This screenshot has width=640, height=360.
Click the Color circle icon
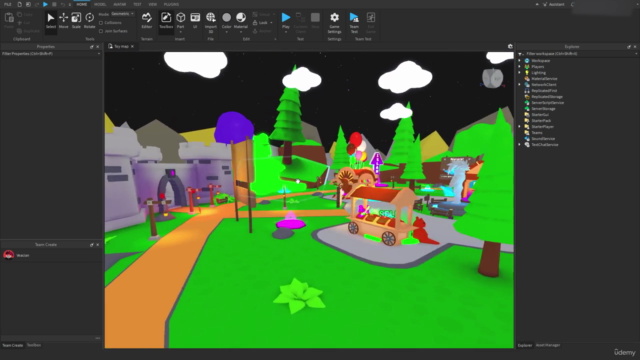(227, 17)
